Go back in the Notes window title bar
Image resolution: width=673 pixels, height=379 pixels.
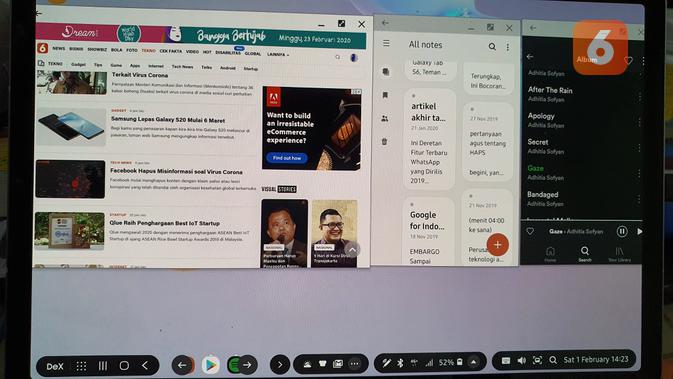pos(385,23)
